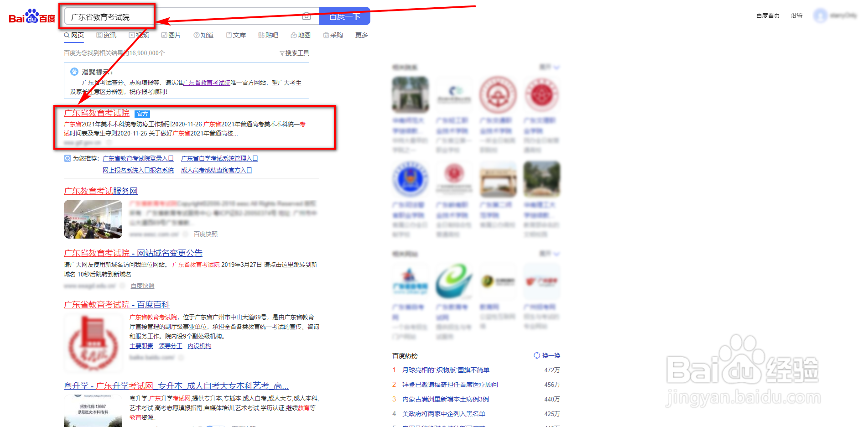Open 广东省教育考试院 official result
Viewport: 868px width, 427px height.
pos(97,113)
